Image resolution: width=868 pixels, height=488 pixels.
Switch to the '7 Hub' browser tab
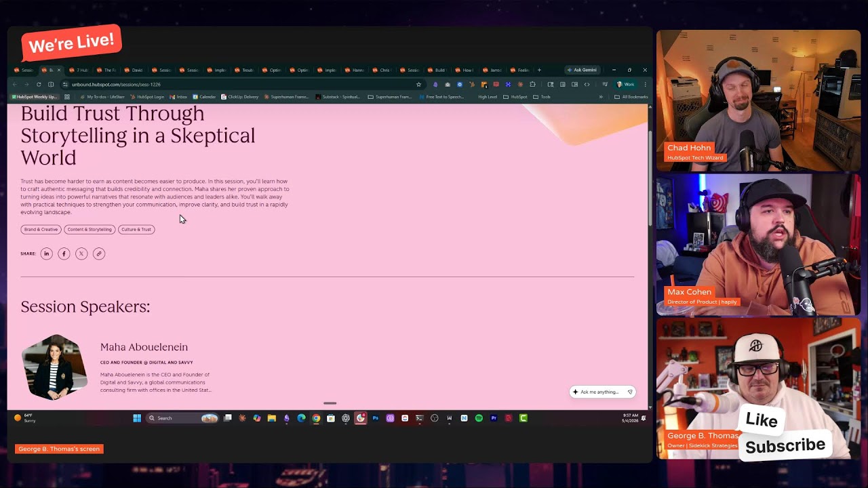(79, 70)
